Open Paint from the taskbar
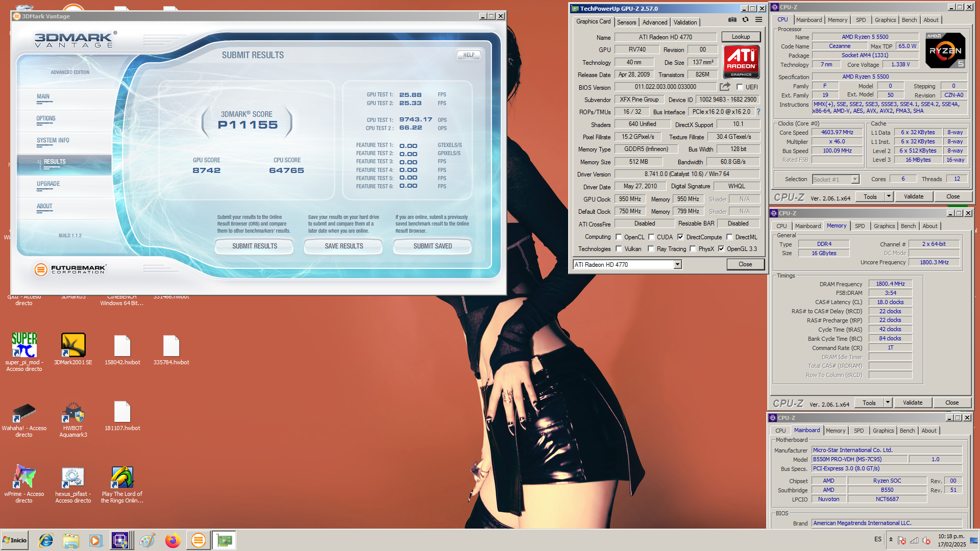980x551 pixels. click(148, 540)
